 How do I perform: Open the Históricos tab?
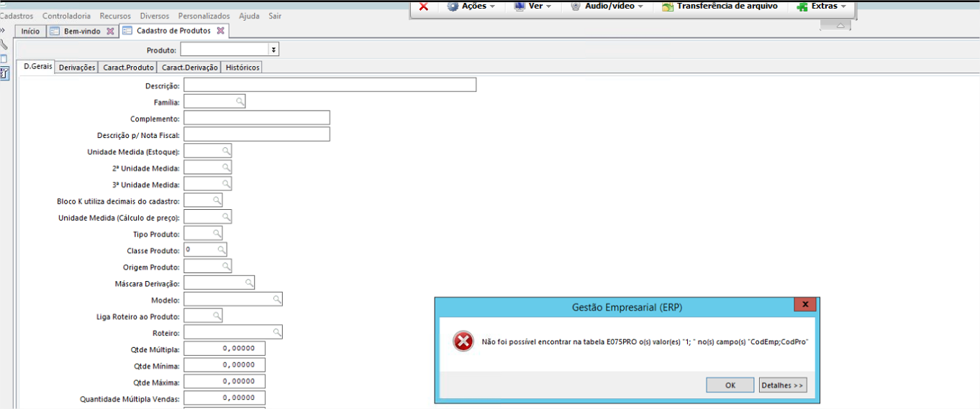(242, 67)
